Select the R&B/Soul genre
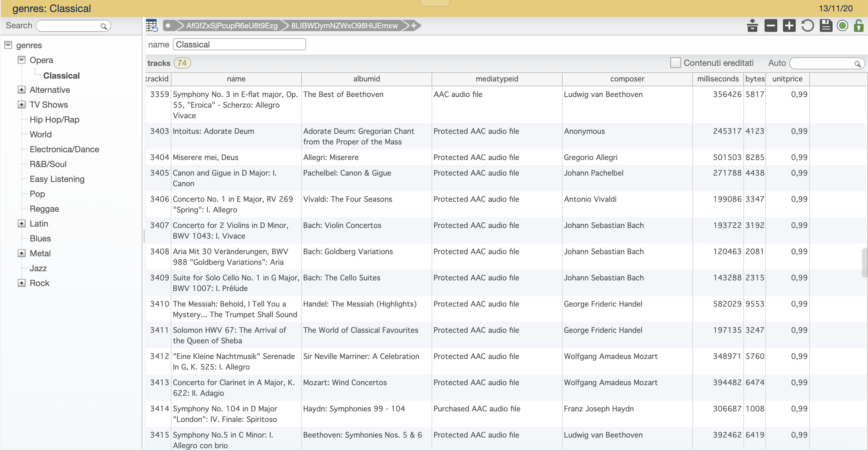This screenshot has width=868, height=451. coord(48,164)
